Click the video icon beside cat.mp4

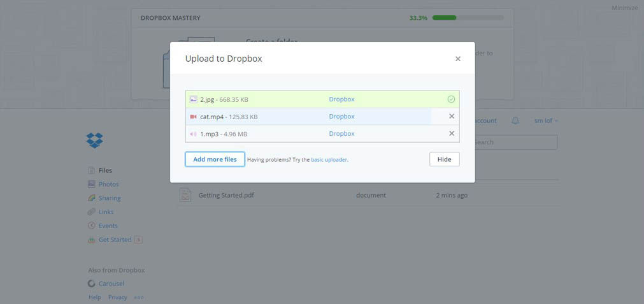click(193, 117)
